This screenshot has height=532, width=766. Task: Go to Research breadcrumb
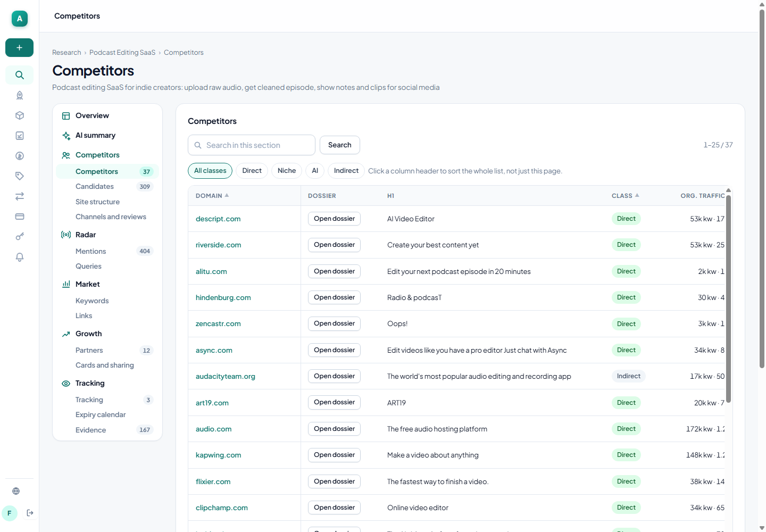point(66,52)
